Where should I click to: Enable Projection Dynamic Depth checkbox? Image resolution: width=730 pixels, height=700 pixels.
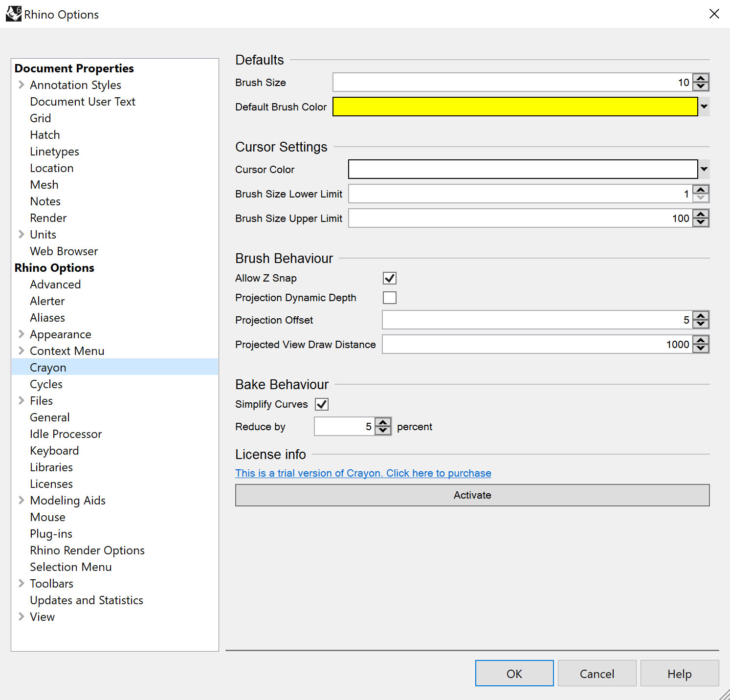coord(390,298)
